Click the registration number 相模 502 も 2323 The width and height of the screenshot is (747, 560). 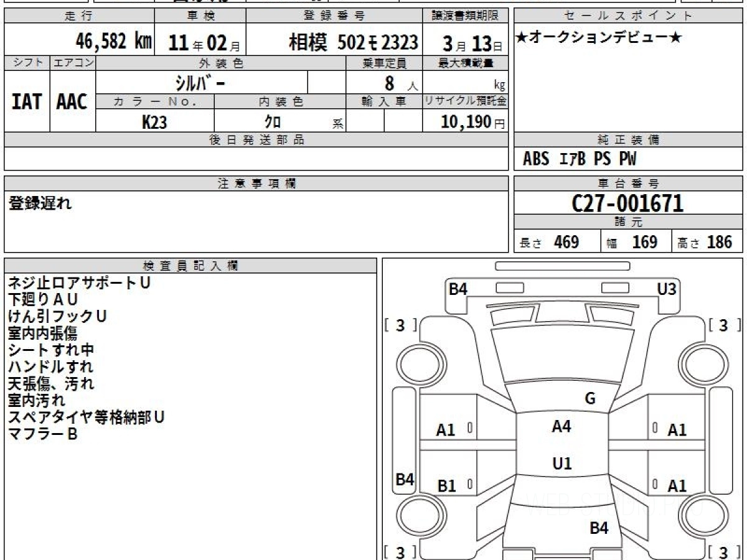click(x=353, y=42)
